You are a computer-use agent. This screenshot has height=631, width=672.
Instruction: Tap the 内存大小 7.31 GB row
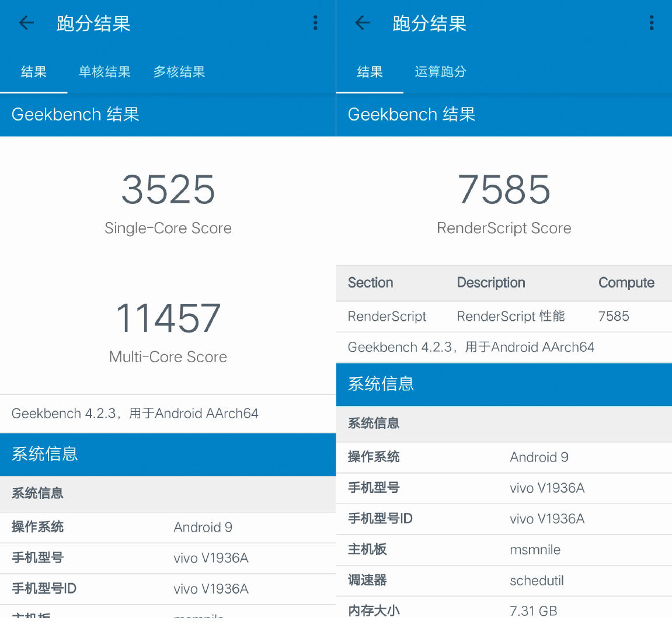[504, 610]
